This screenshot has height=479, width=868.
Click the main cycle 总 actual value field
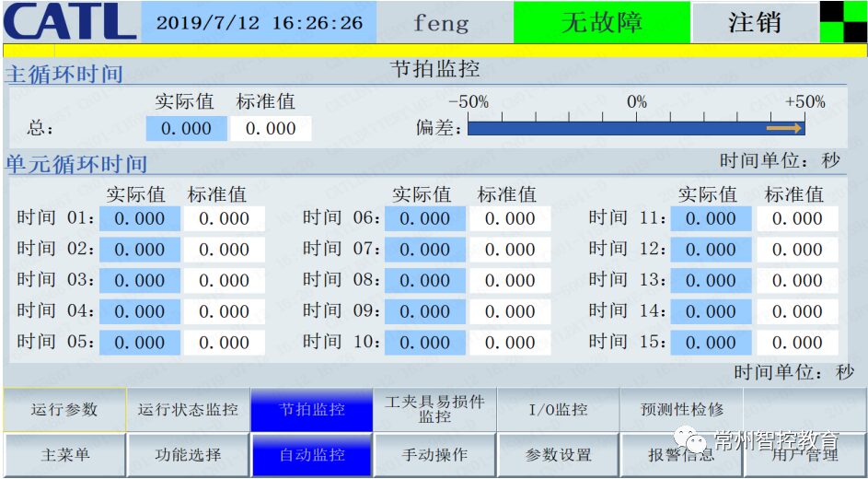coord(187,128)
